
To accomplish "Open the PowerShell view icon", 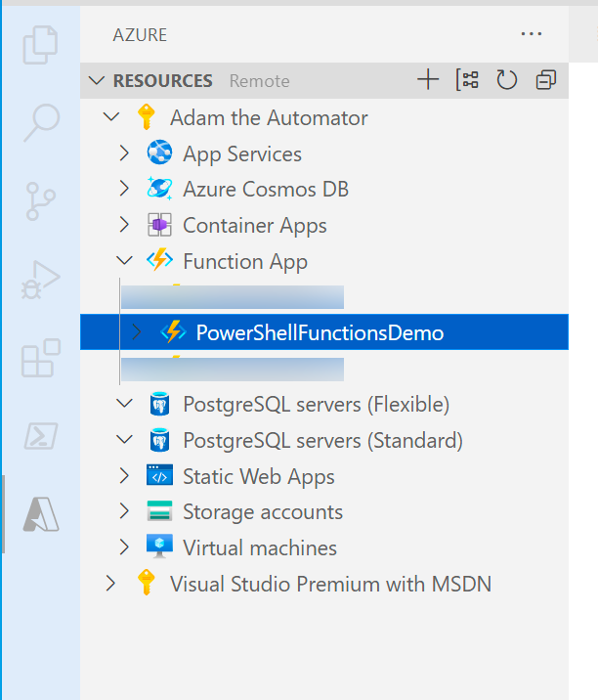I will [41, 436].
